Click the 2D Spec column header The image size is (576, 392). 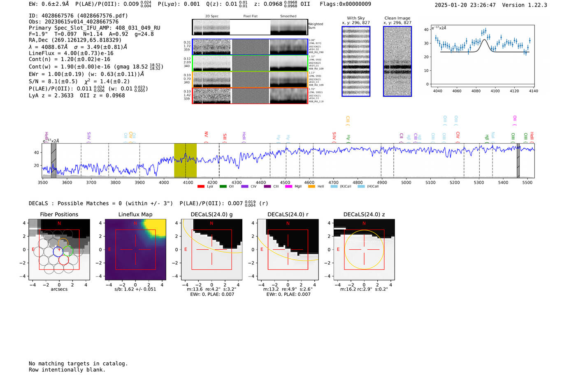pos(212,16)
